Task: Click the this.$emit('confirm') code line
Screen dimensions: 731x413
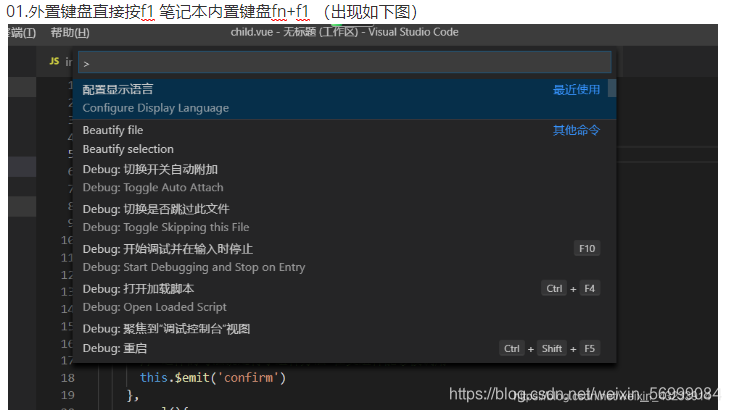Action: pyautogui.click(x=213, y=377)
